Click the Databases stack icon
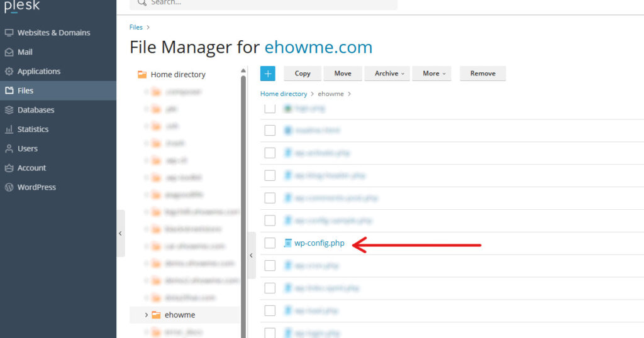The image size is (644, 338). point(9,110)
